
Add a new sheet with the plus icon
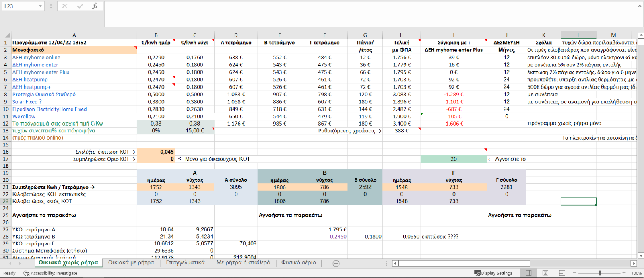336,263
